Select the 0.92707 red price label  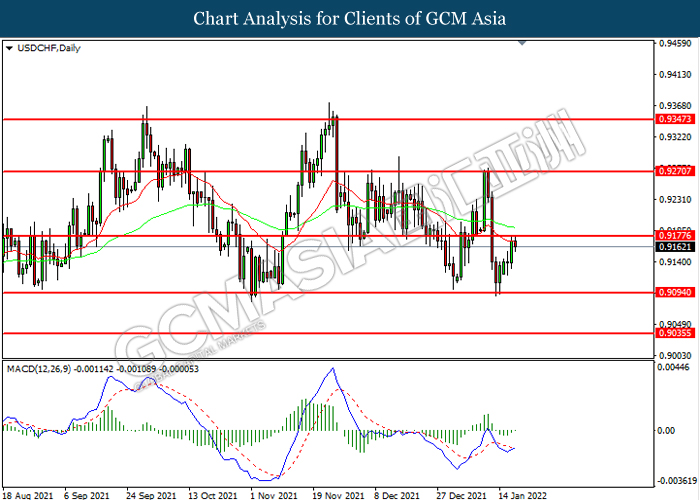[x=675, y=171]
